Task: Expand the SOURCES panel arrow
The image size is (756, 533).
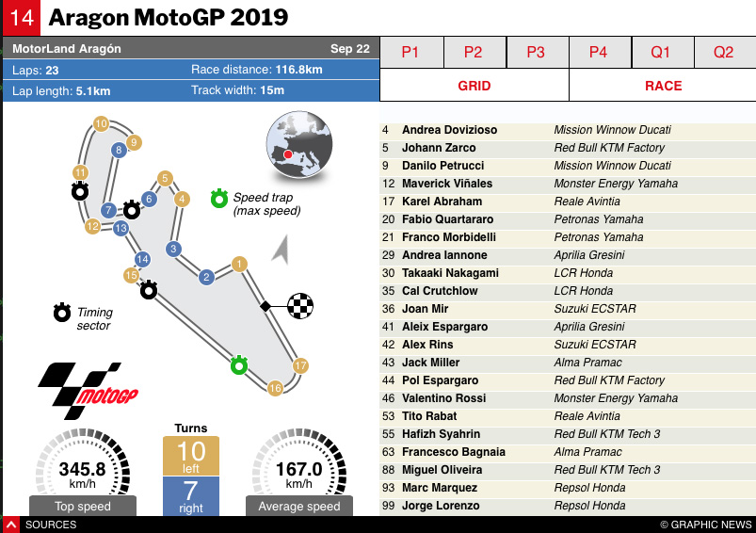Action: (11, 525)
